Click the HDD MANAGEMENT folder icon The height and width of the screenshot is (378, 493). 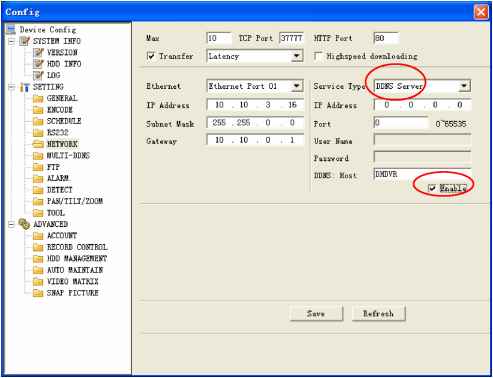coord(38,259)
